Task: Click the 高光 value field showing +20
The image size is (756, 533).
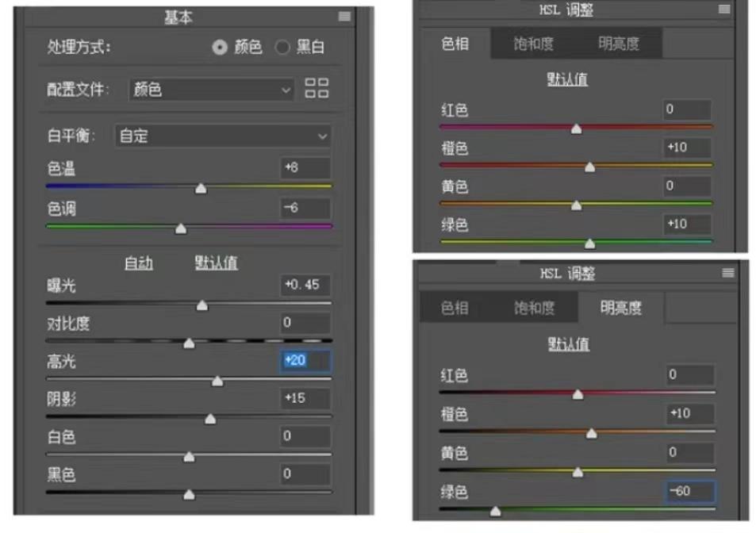Action: pyautogui.click(x=305, y=360)
